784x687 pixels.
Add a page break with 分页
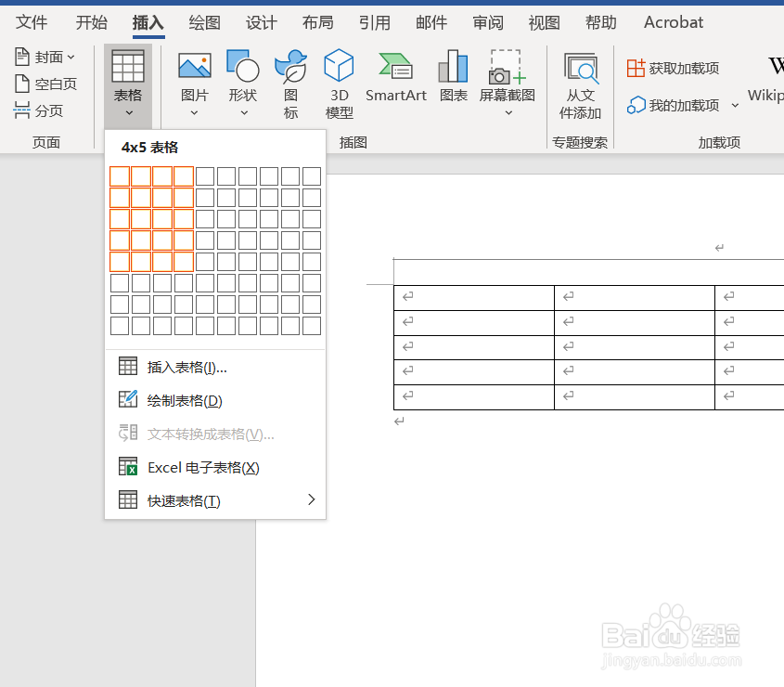click(42, 110)
